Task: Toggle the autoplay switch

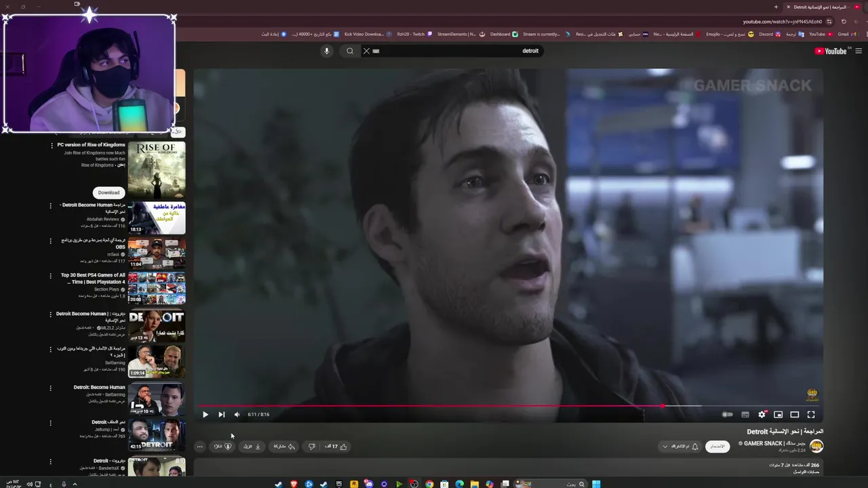Action: click(728, 414)
